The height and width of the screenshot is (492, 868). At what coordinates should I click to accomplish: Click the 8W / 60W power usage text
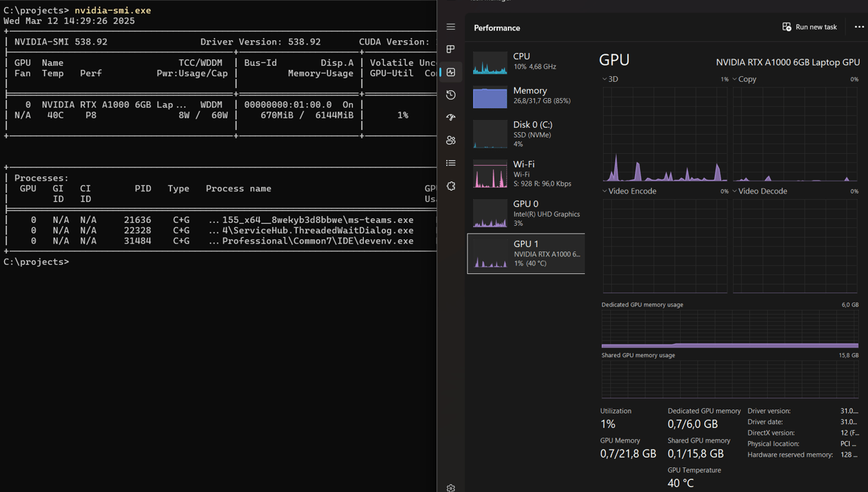coord(203,115)
